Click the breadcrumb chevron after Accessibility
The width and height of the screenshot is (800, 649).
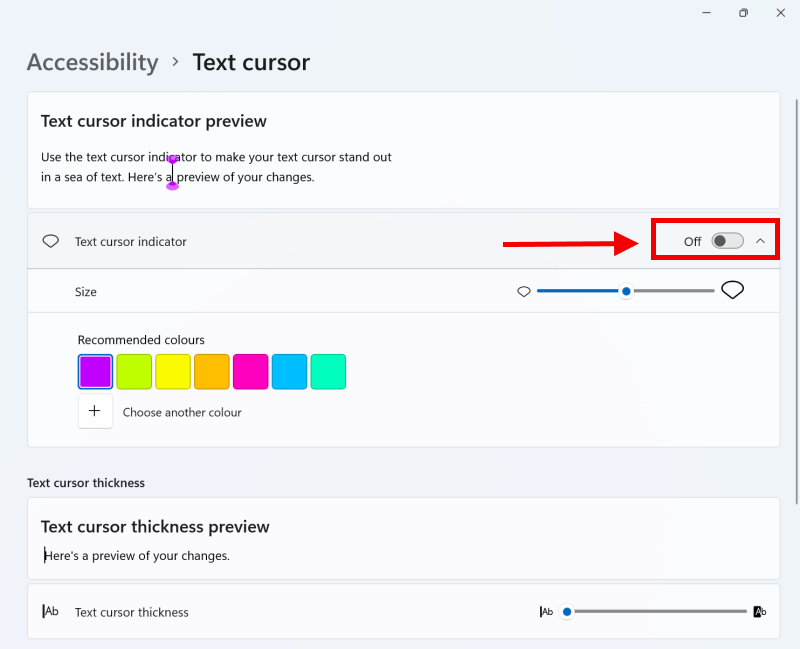point(176,62)
